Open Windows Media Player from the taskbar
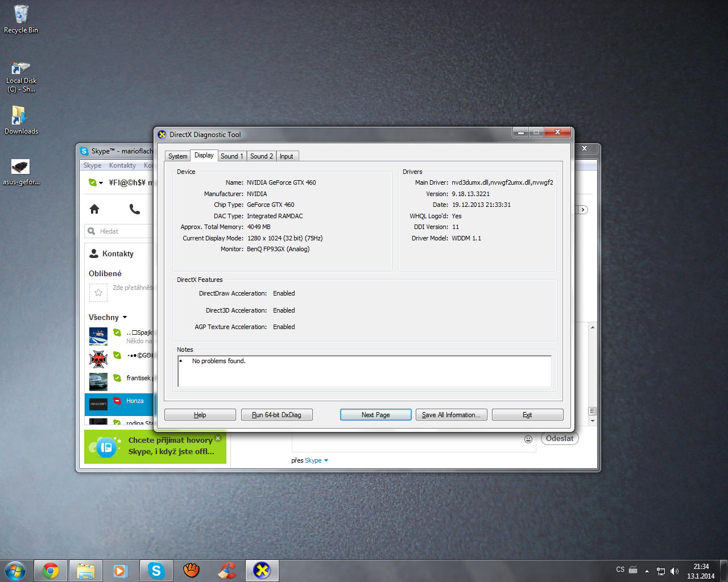Screen dimensions: 728x582 click(x=121, y=571)
